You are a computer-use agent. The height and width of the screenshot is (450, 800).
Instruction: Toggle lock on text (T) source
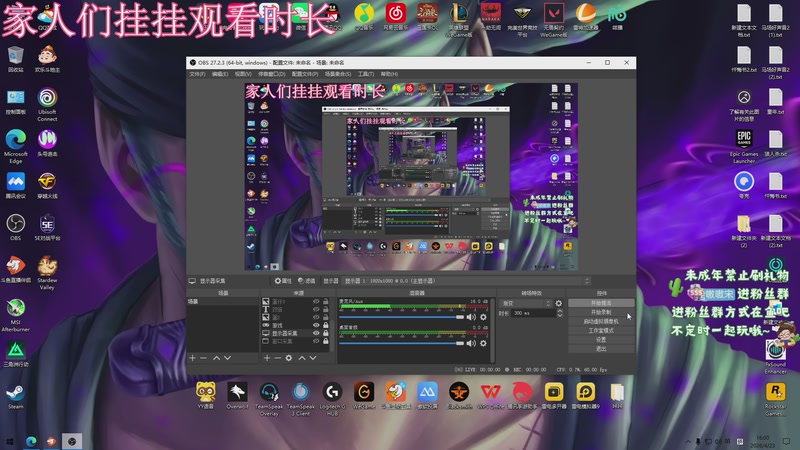[x=326, y=309]
